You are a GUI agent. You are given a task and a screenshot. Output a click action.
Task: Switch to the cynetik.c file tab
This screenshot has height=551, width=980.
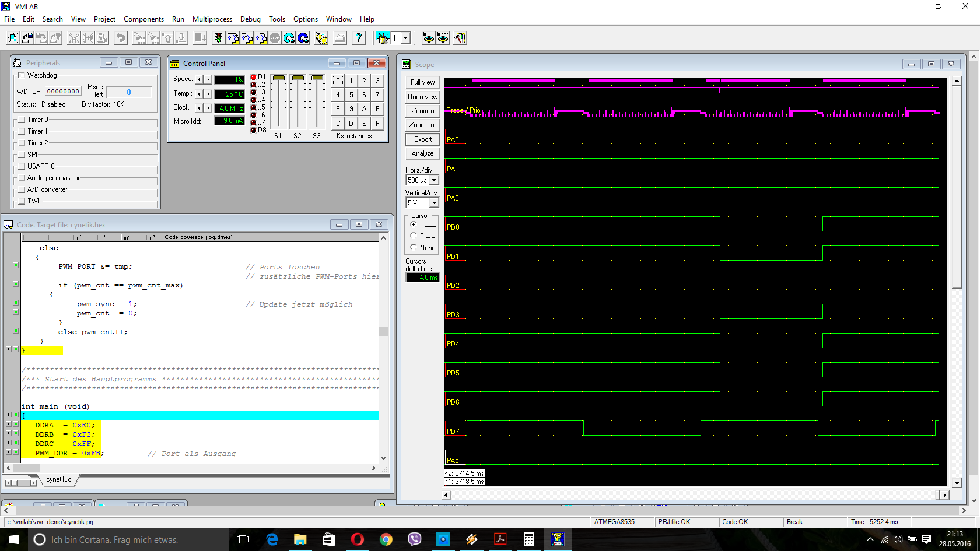point(58,479)
